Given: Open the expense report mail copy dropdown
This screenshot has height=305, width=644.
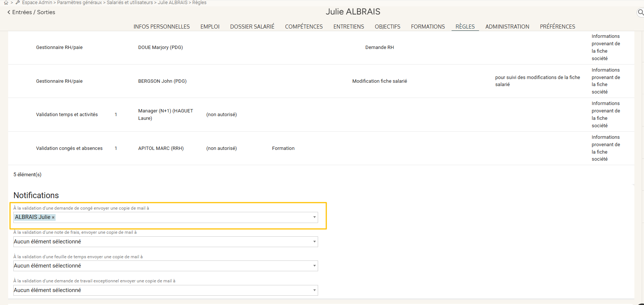Looking at the screenshot, I should point(314,242).
